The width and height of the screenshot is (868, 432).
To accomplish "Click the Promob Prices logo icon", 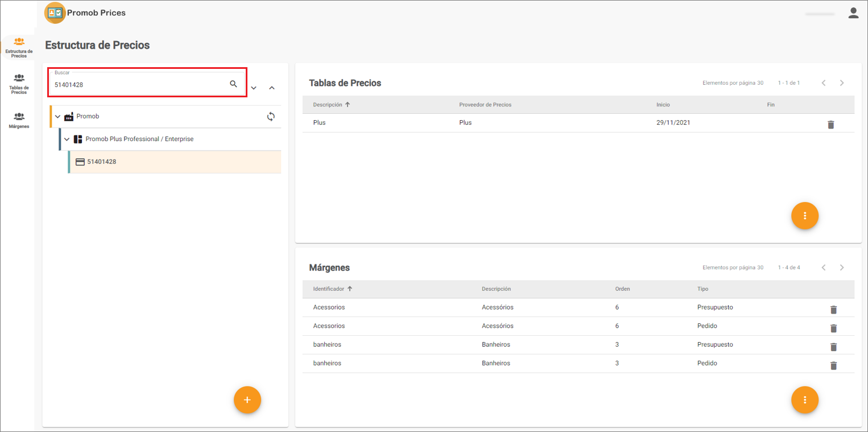I will [55, 13].
